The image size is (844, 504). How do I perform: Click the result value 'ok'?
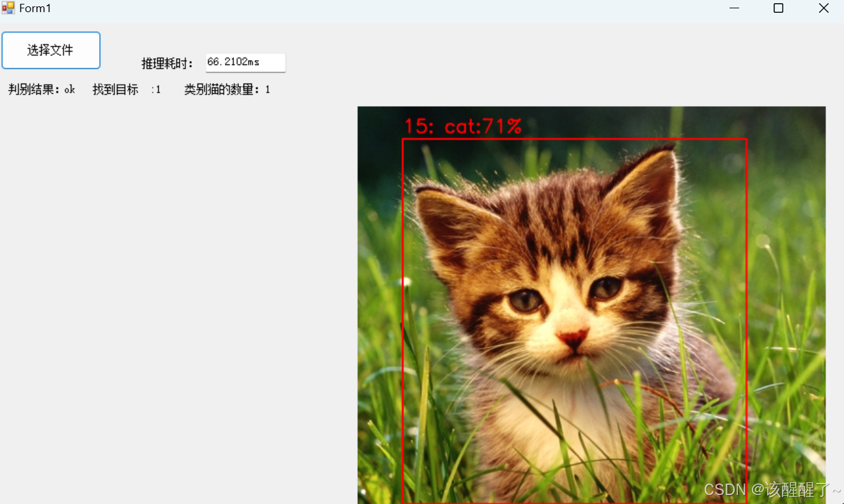click(70, 89)
